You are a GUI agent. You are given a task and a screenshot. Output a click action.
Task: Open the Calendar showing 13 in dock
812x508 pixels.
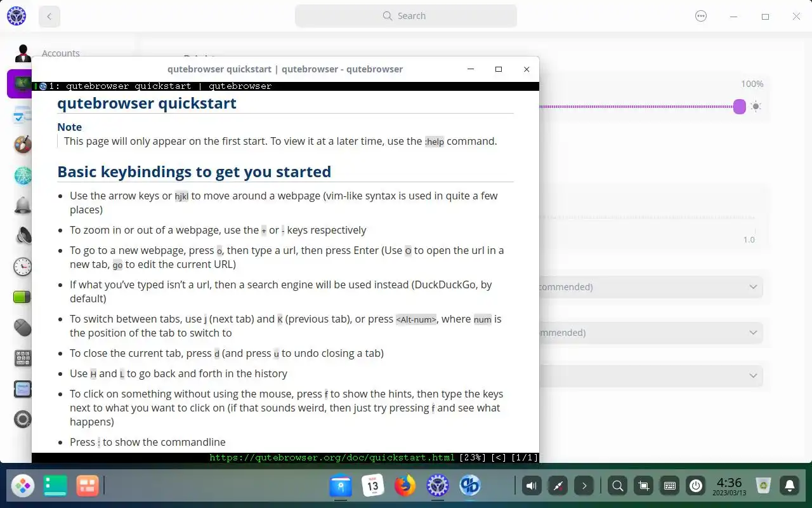373,486
